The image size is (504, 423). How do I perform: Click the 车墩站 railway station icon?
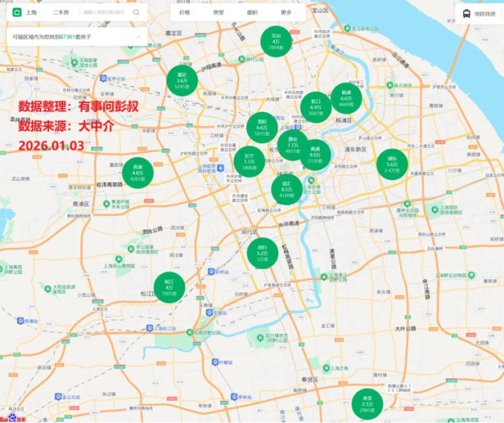pos(210,312)
